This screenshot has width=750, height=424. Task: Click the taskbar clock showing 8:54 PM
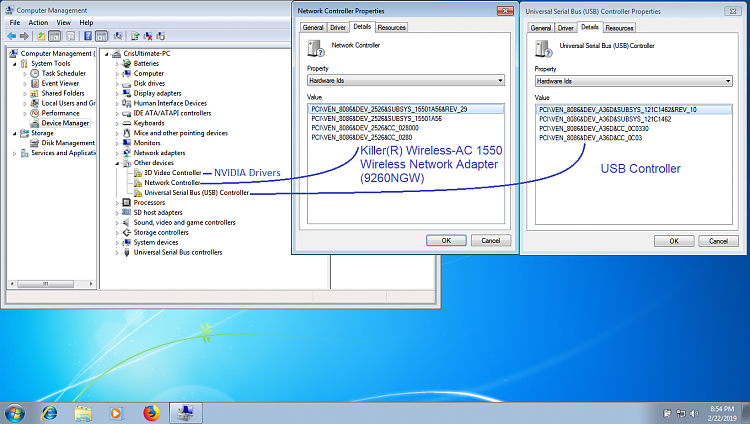click(722, 413)
